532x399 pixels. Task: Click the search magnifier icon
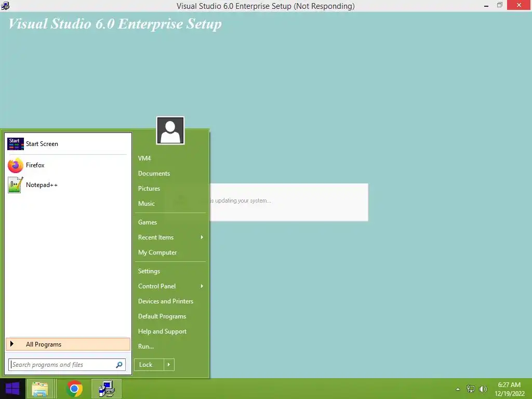(119, 365)
